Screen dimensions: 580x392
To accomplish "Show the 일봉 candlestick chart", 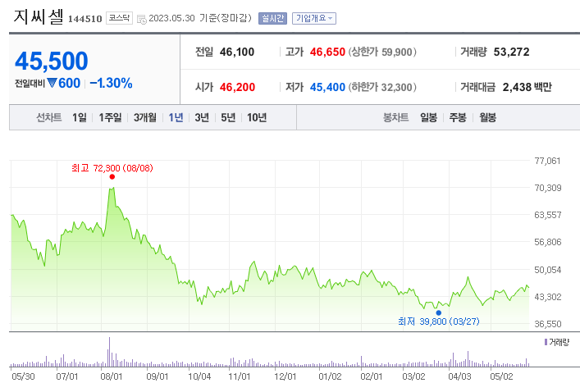I will coord(429,117).
